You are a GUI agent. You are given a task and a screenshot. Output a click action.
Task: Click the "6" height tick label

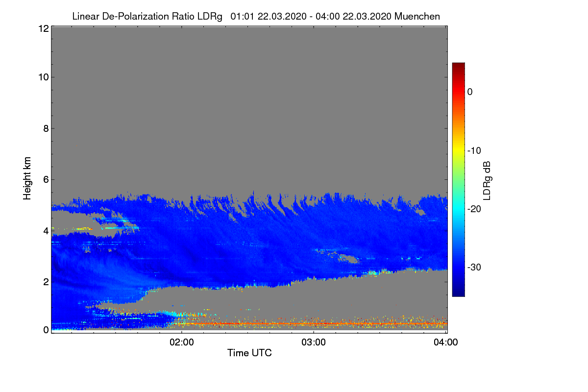[x=46, y=179]
